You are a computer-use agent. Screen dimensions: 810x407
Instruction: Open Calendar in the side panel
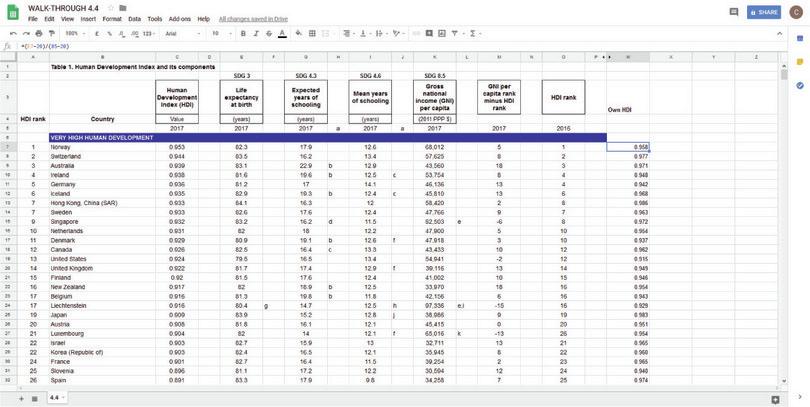[800, 38]
